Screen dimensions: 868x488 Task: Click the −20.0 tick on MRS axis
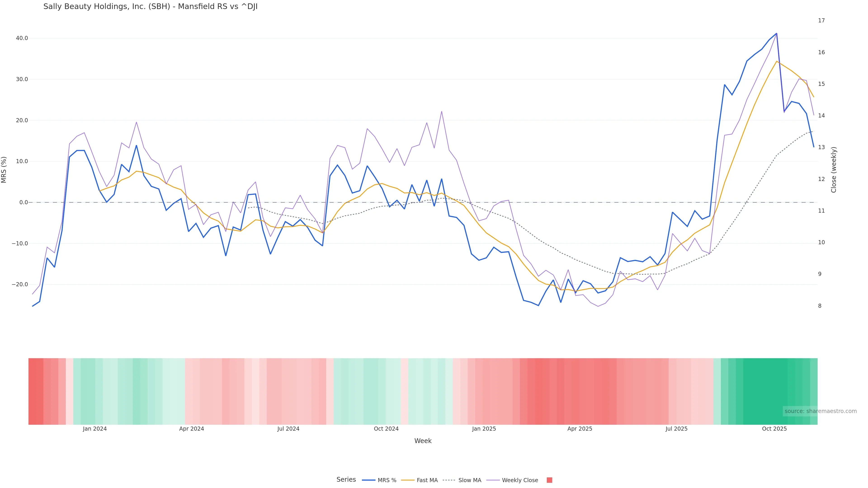coord(20,285)
